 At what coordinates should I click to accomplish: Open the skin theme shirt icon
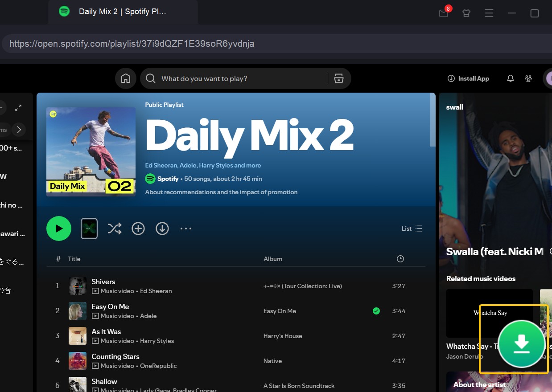point(466,13)
